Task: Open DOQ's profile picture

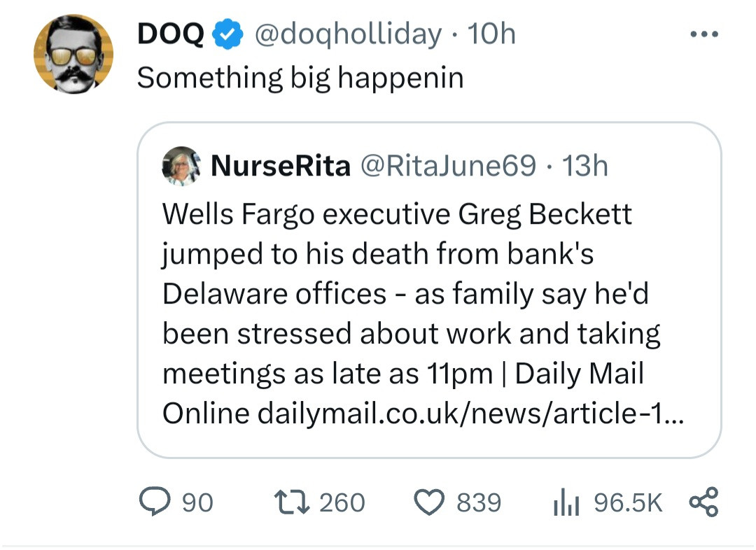Action: pyautogui.click(x=73, y=53)
